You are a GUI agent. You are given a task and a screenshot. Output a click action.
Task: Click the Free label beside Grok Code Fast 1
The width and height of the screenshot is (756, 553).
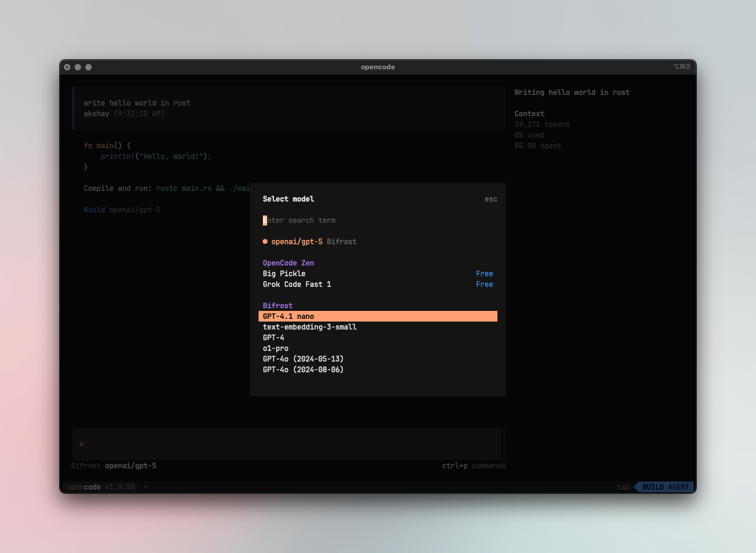pos(484,284)
